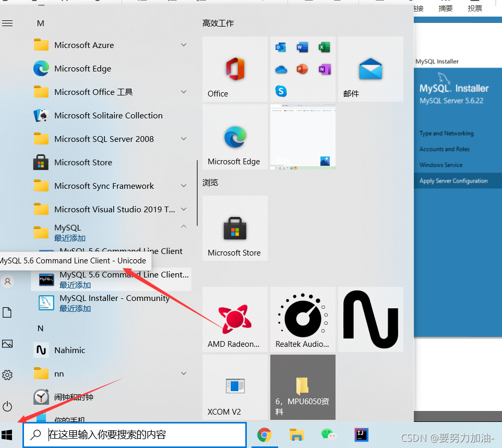
Task: Open the Photos thumbnail tile
Action: coord(303,137)
